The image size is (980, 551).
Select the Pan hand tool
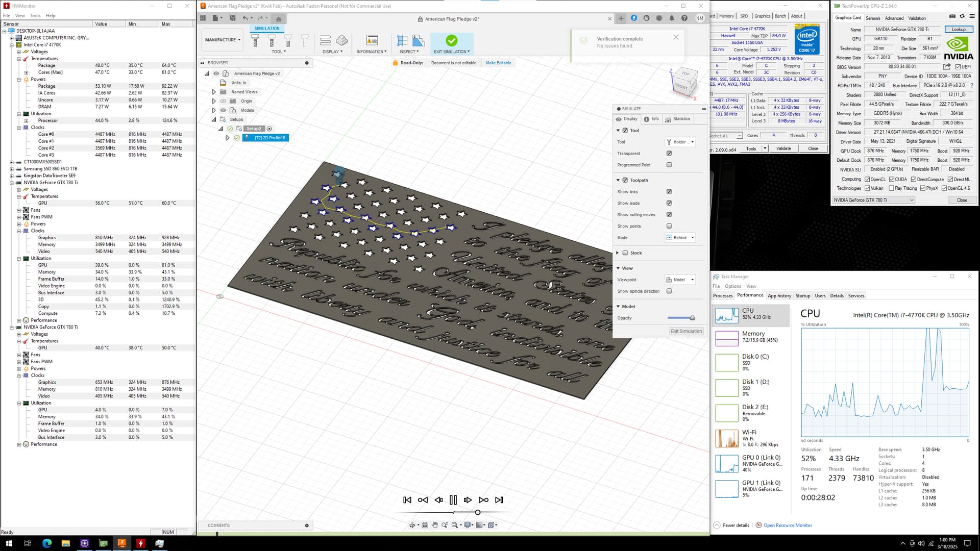pyautogui.click(x=435, y=525)
